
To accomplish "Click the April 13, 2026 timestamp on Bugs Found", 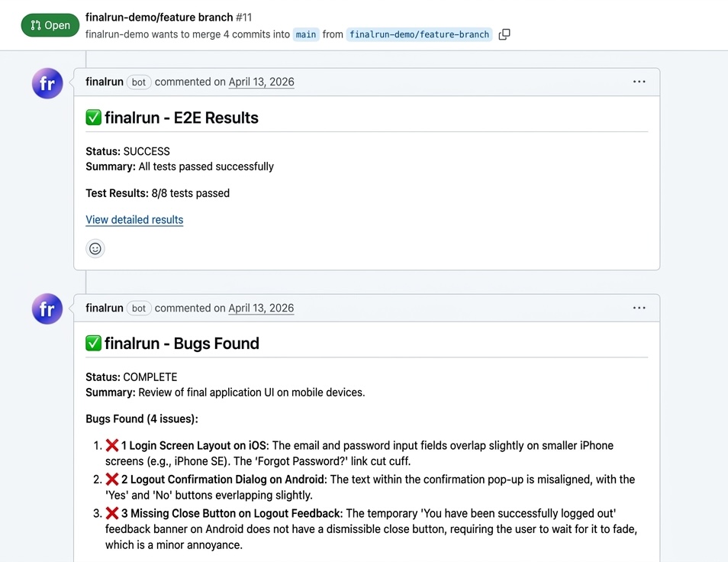I will [x=261, y=308].
